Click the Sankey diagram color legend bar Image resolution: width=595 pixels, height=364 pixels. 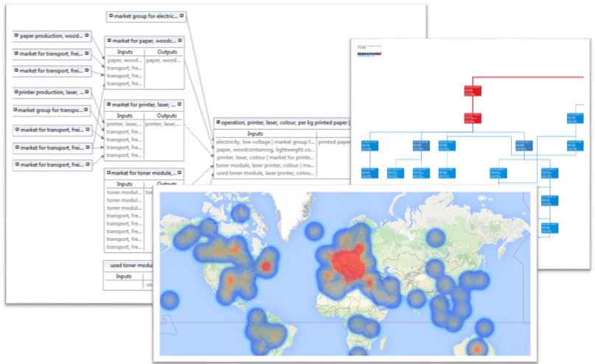[x=369, y=54]
